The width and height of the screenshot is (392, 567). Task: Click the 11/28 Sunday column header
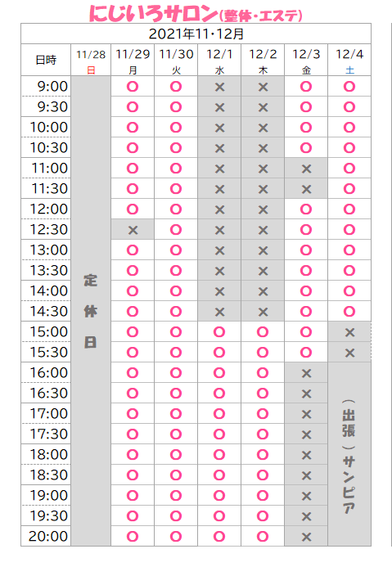[x=91, y=60]
